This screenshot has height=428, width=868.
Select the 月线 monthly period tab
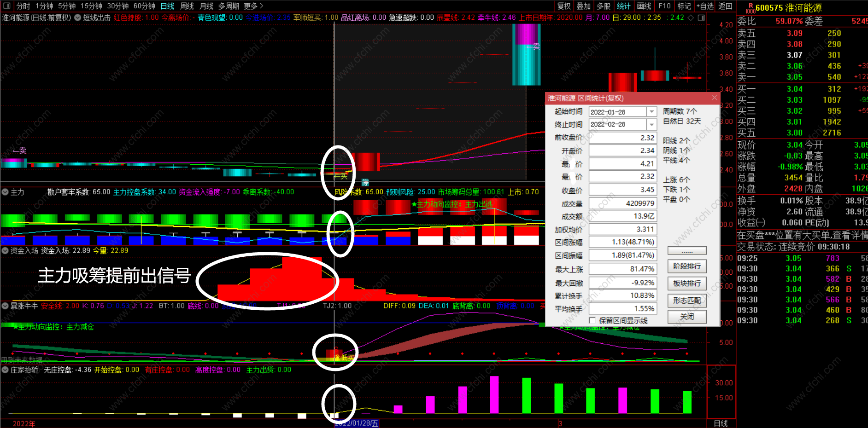[x=206, y=6]
